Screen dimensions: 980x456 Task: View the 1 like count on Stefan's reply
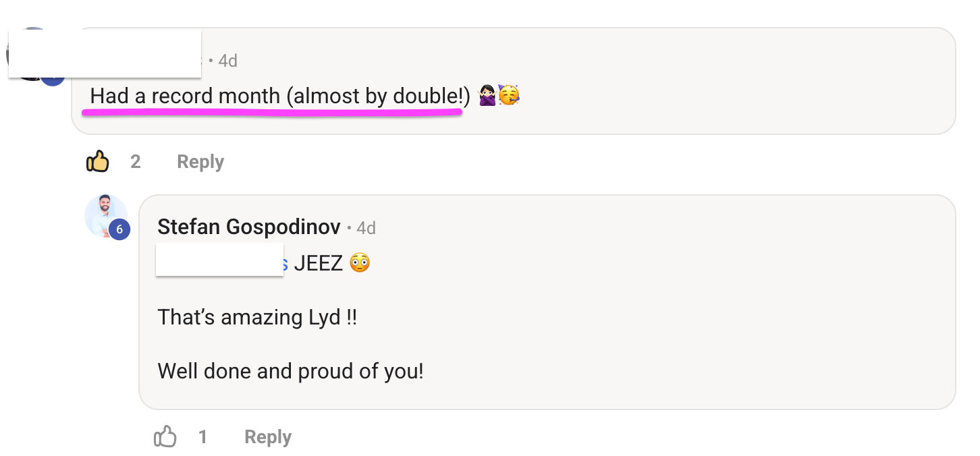(202, 437)
